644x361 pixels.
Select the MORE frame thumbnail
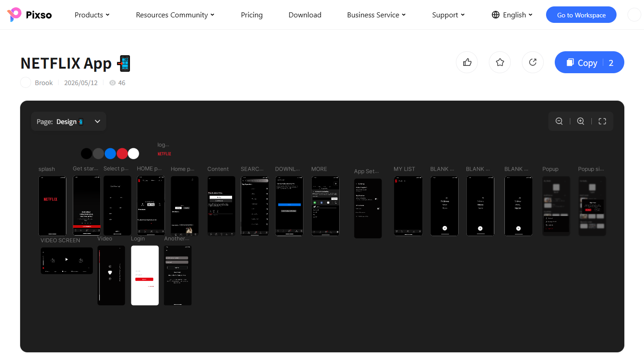pyautogui.click(x=325, y=206)
